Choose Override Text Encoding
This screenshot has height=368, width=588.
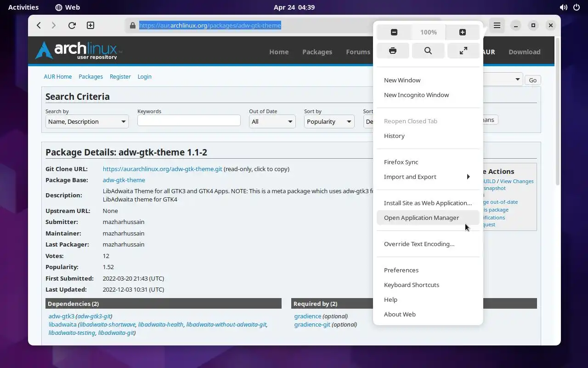pos(428,244)
